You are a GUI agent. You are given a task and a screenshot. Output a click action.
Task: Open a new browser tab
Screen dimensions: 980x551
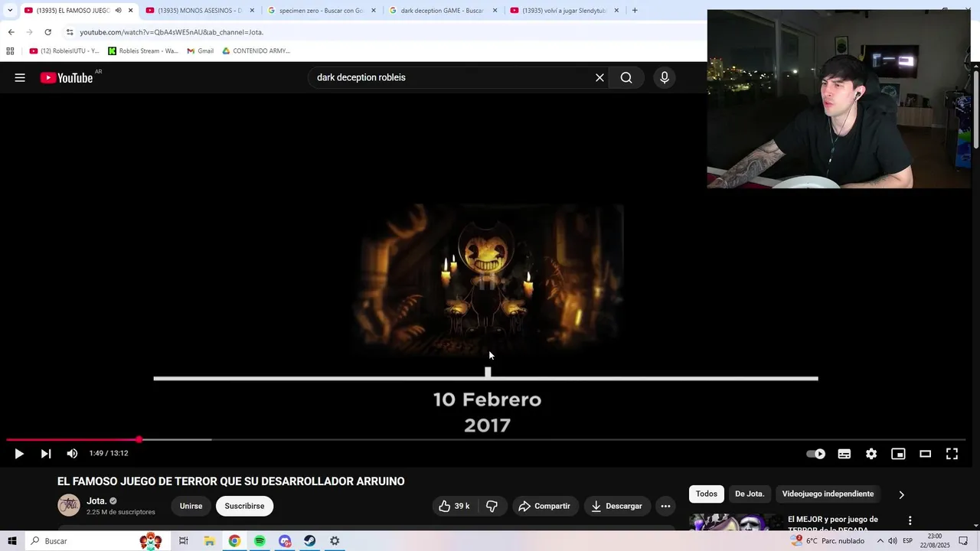635,11
